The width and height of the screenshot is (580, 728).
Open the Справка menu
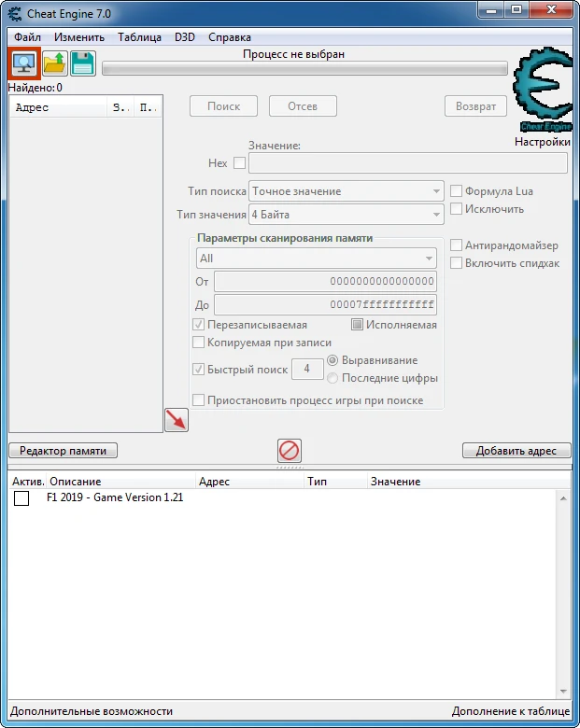click(x=230, y=37)
